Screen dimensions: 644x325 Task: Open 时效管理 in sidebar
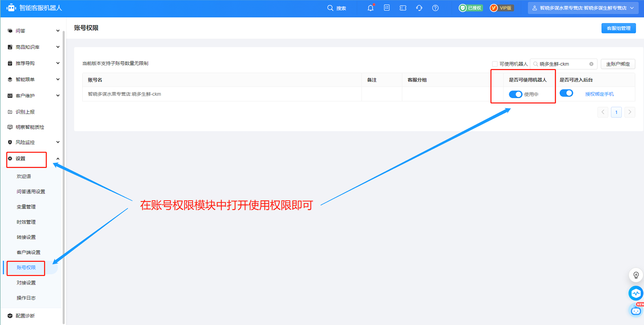[x=26, y=222]
